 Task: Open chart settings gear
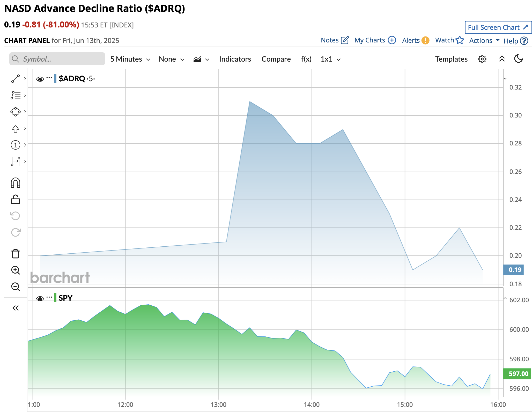pos(482,59)
